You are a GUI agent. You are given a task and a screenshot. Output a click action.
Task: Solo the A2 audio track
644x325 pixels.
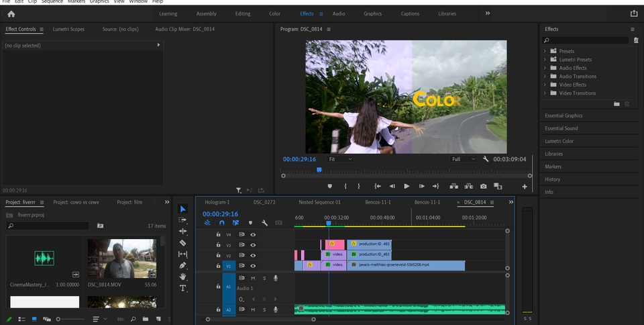point(264,310)
